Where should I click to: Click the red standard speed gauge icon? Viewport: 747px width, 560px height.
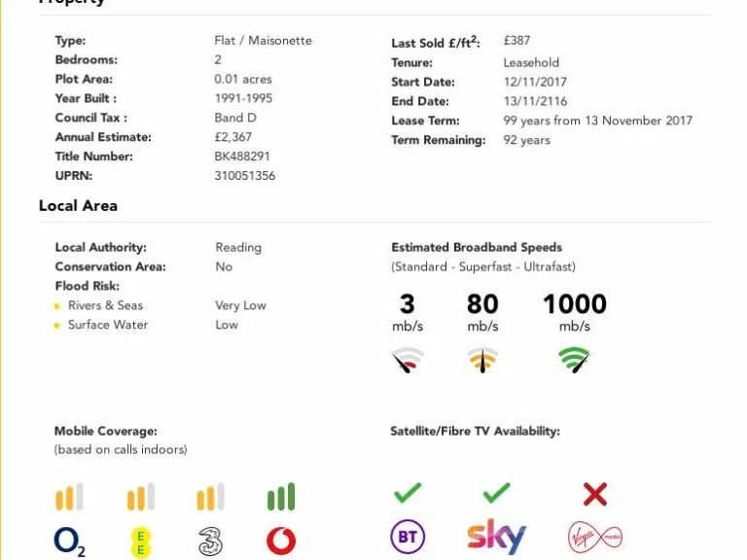coord(408,361)
